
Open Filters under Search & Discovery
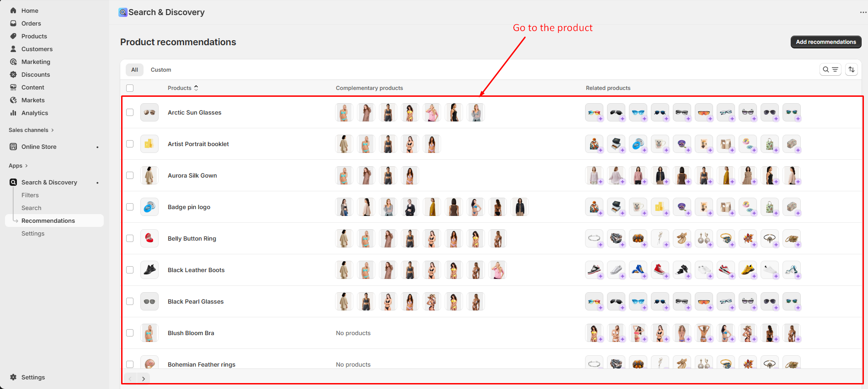[30, 195]
